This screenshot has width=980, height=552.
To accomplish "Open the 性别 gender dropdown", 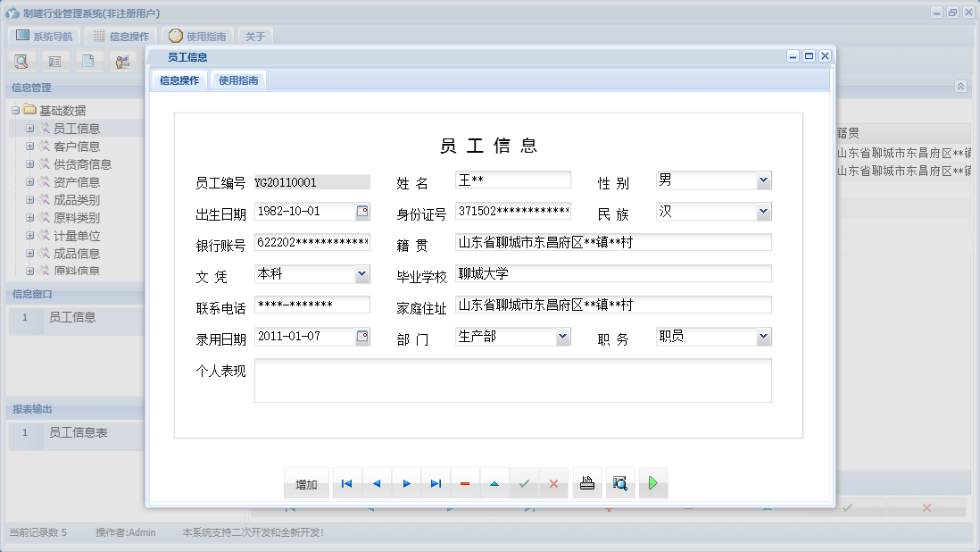I will pyautogui.click(x=764, y=180).
